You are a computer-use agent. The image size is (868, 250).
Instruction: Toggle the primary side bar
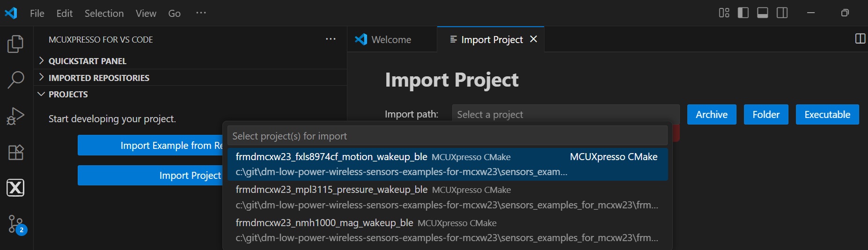pos(743,13)
